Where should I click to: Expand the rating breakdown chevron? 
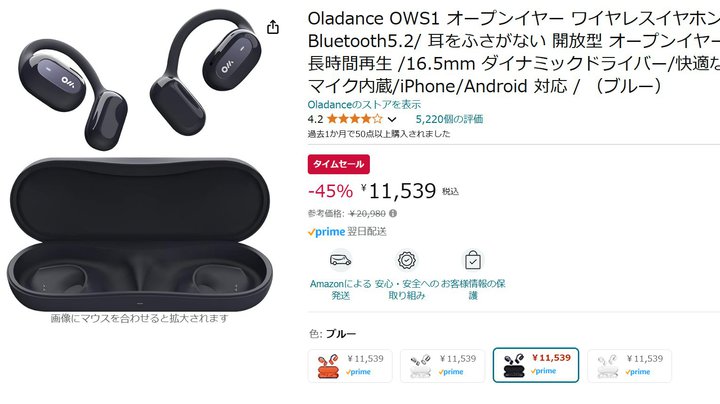pyautogui.click(x=392, y=120)
